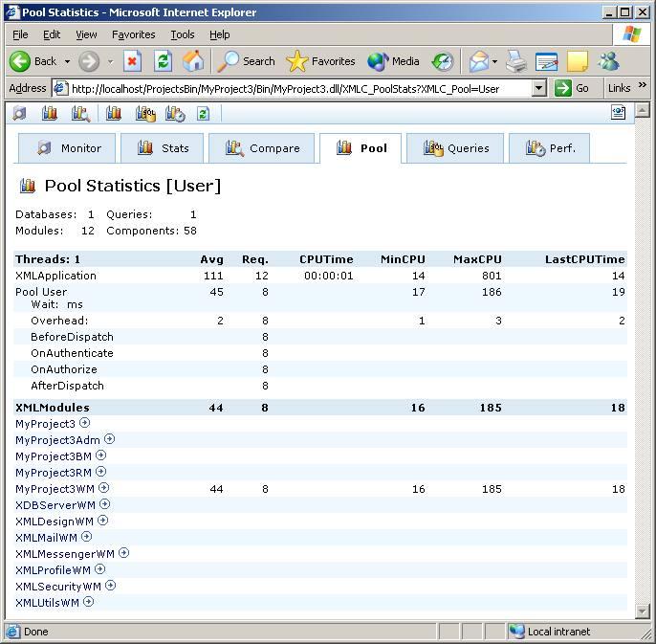Image resolution: width=656 pixels, height=644 pixels.
Task: Click the small refresh icon in page toolbar
Action: [203, 114]
